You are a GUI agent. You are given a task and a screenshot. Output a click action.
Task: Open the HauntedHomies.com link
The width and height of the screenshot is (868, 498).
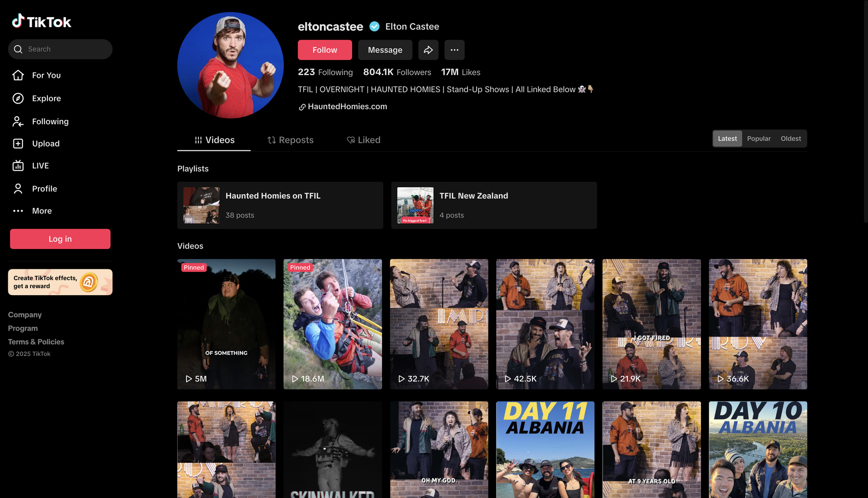pos(347,107)
